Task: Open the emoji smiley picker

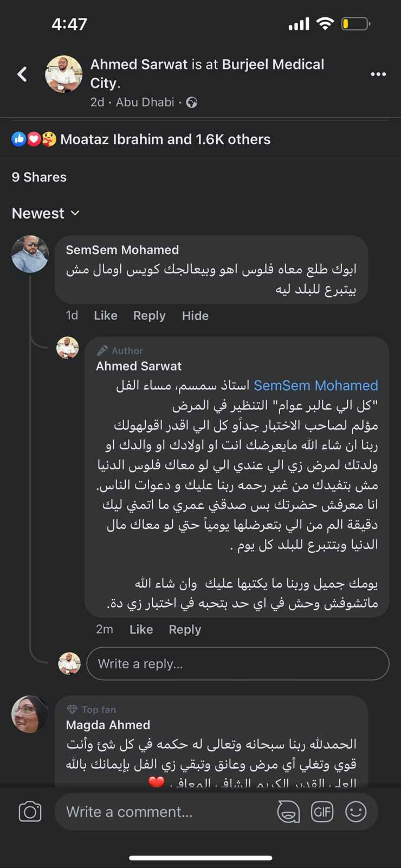Action: pos(356,812)
